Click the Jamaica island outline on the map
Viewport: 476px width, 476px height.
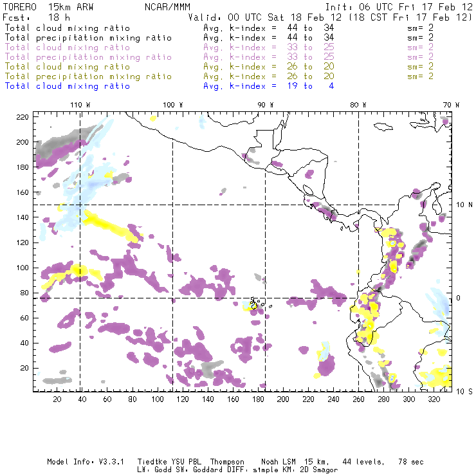coord(383,126)
